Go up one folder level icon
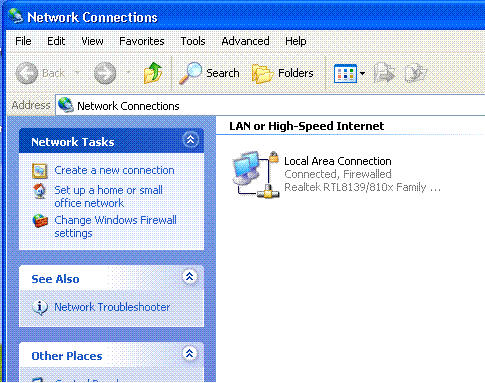The width and height of the screenshot is (485, 383). [153, 73]
